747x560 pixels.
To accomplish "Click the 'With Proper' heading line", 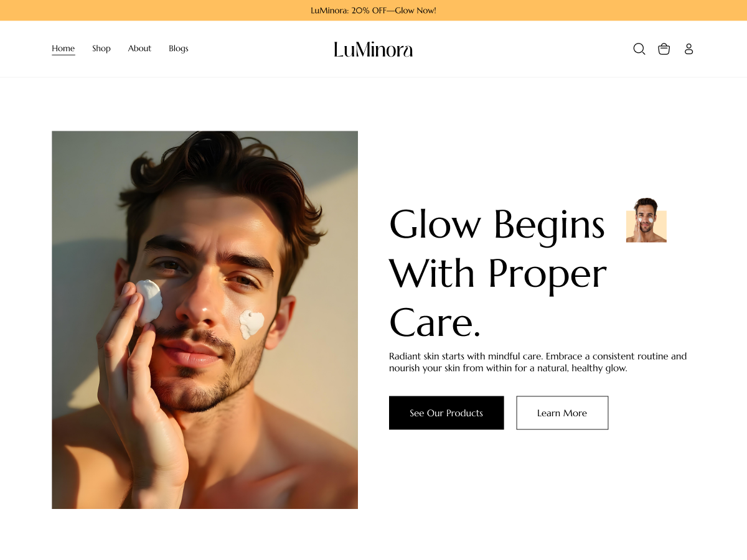I will pyautogui.click(x=498, y=273).
